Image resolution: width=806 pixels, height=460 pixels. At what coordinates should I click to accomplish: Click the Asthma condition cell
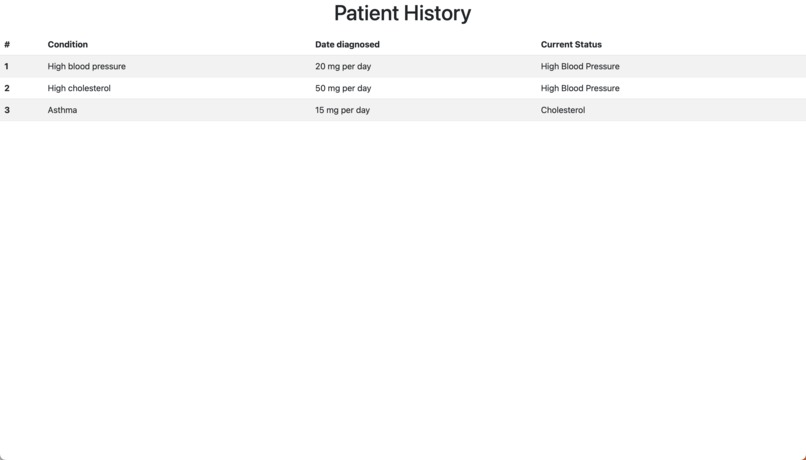[x=62, y=110]
